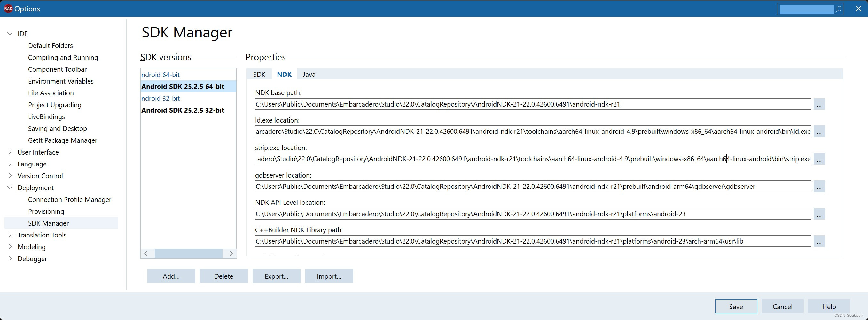Browse for NDK base path

coord(819,104)
